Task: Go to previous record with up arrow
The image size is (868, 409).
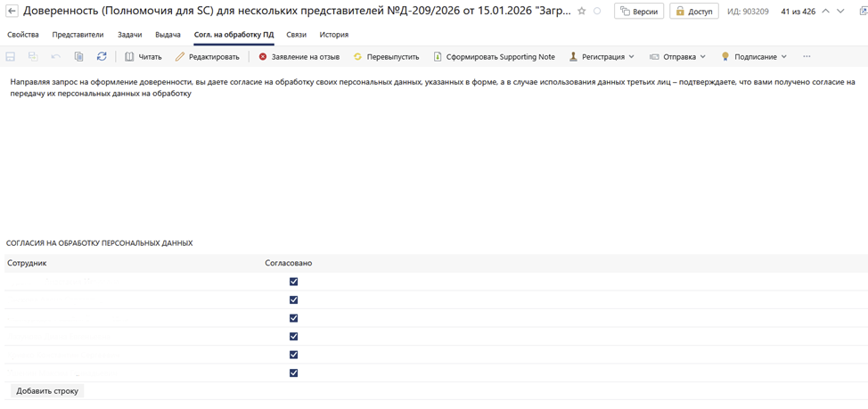Action: [825, 12]
